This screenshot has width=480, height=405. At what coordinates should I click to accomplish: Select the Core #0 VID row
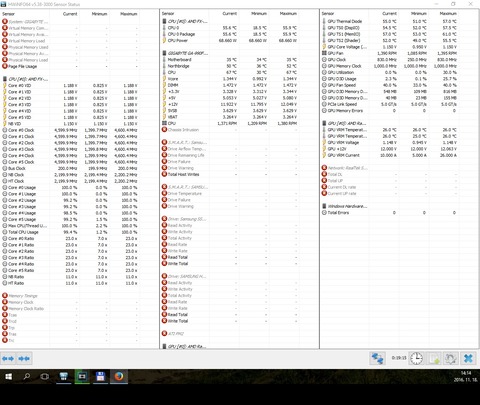[70, 86]
